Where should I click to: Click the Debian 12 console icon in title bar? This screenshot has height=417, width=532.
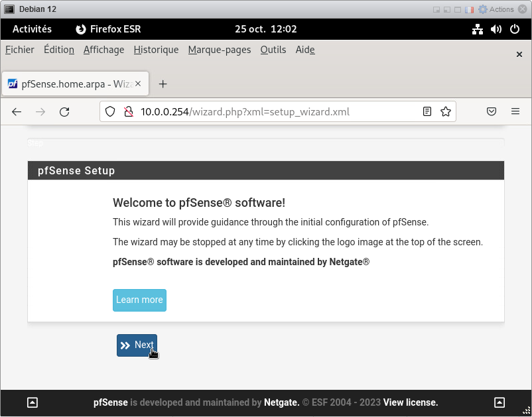(9, 9)
